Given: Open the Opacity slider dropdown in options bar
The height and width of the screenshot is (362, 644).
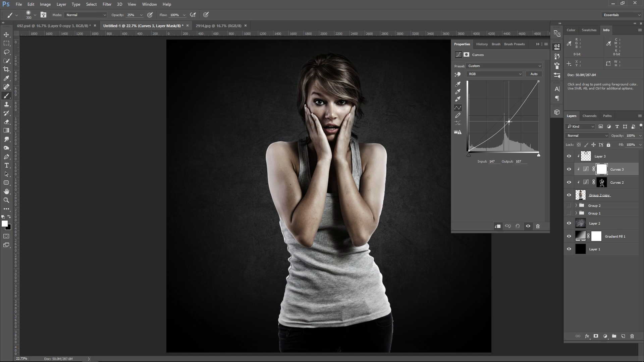Looking at the screenshot, I should coord(141,15).
